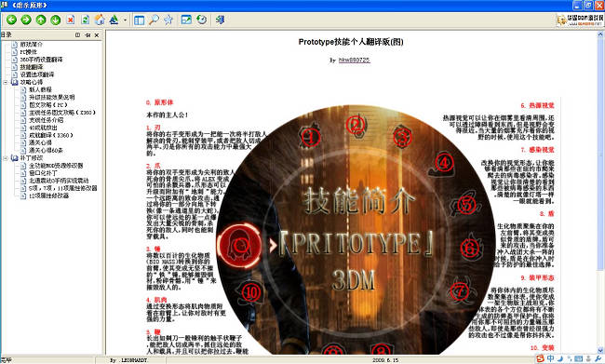
Task: Toggle the pin on the 目录 panel
Action: [x=87, y=35]
